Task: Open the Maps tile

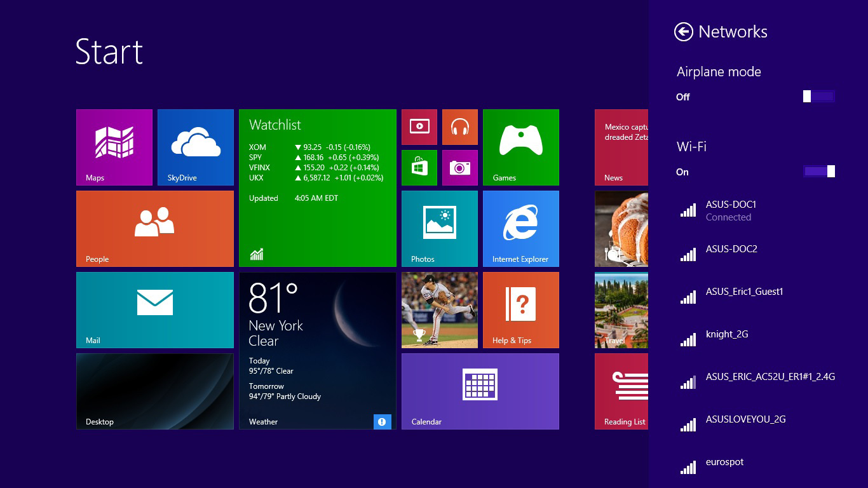Action: coord(114,147)
